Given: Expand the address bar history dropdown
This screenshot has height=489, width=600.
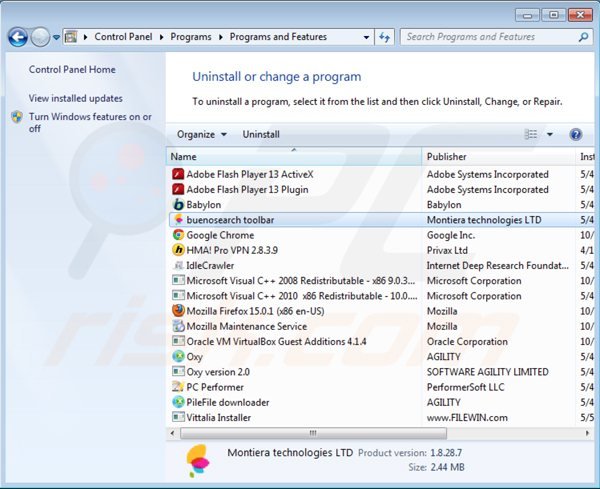Looking at the screenshot, I should pos(366,37).
